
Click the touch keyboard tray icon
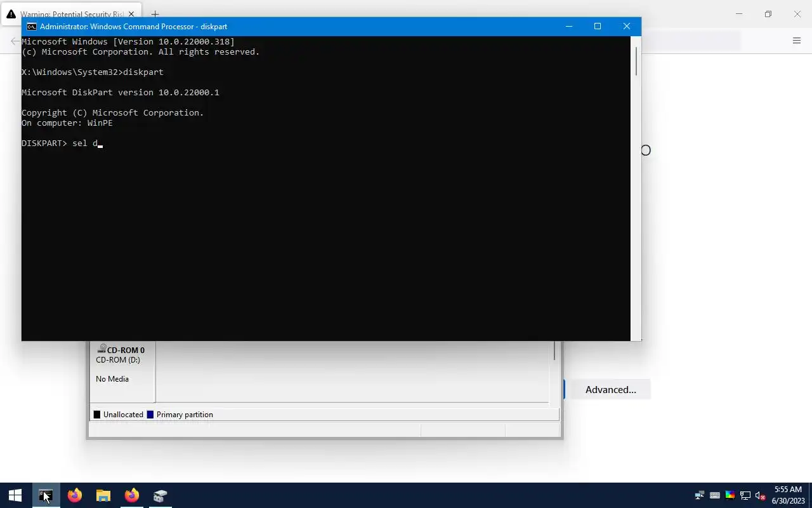[715, 495]
